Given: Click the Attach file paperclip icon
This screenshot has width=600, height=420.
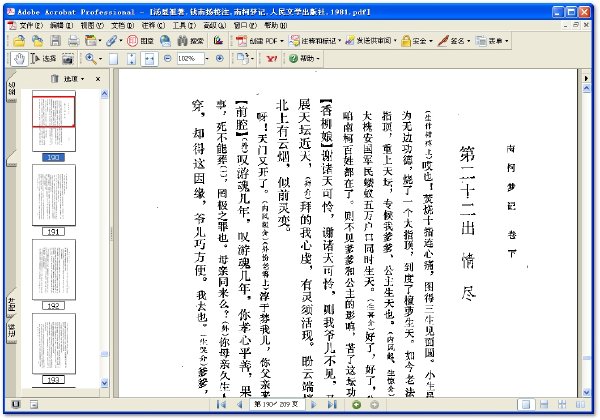Looking at the screenshot, I should click(x=111, y=41).
